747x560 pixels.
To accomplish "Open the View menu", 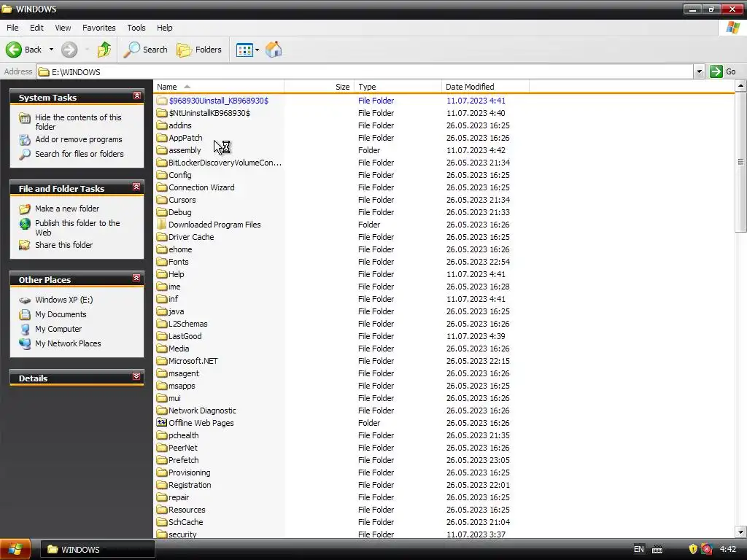I will (63, 28).
